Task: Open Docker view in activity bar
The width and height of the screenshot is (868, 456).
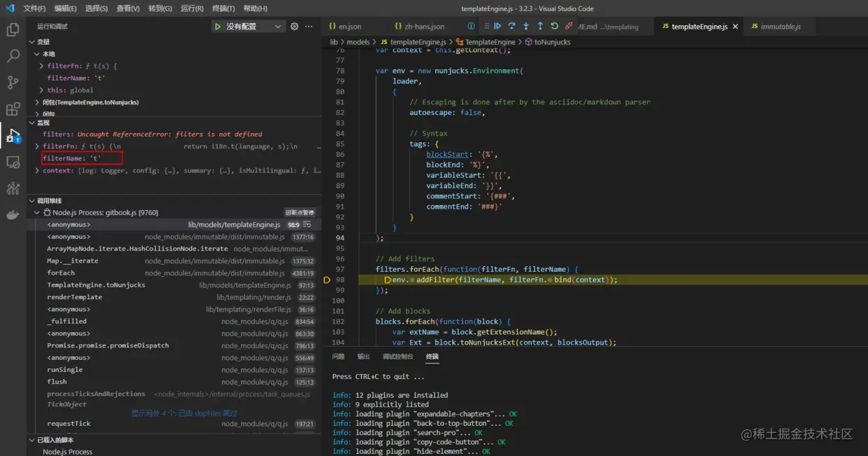Action: [x=13, y=214]
